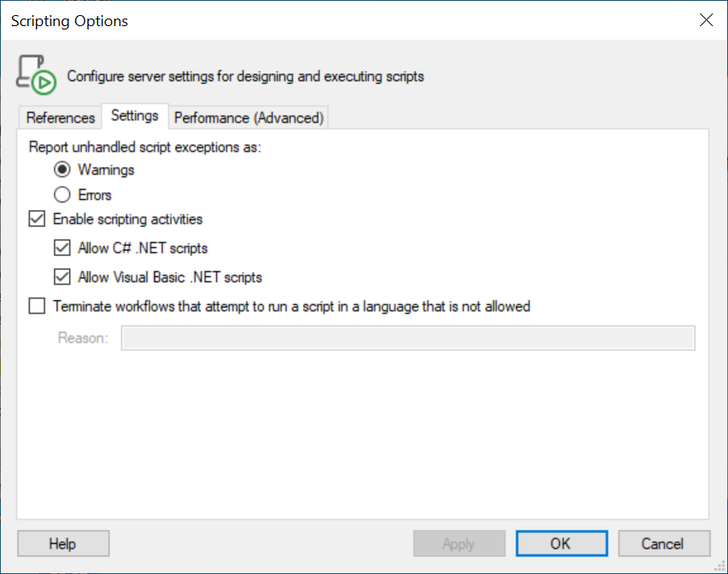Cancel the Scripting Options dialog
The height and width of the screenshot is (574, 728).
663,544
